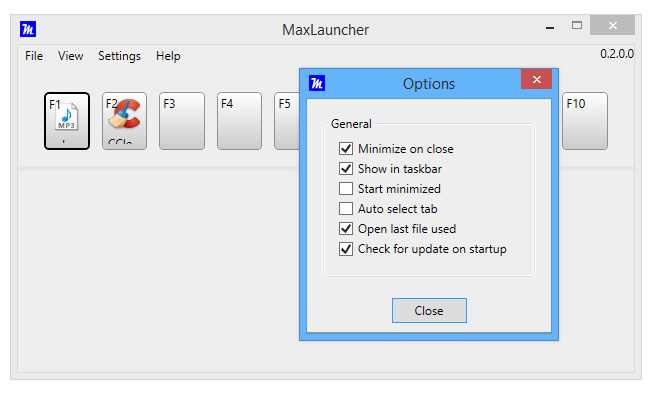Select the empty F3 launcher slot
Image resolution: width=663 pixels, height=397 pixels.
pos(182,121)
